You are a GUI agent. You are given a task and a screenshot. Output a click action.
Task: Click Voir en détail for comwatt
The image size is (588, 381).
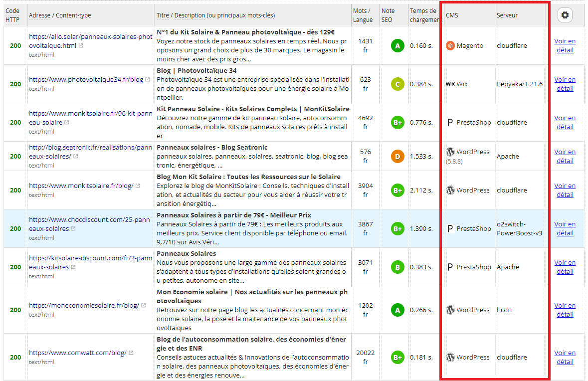[x=565, y=357]
